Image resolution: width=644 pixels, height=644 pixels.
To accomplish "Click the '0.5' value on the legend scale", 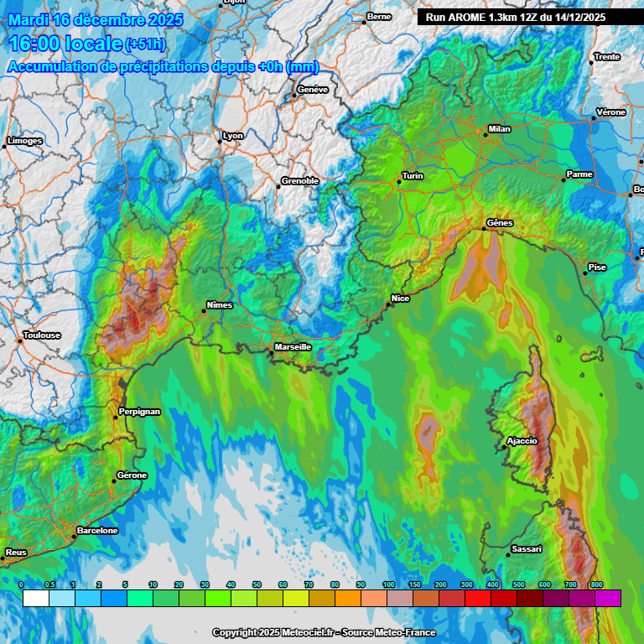I will (x=49, y=584).
